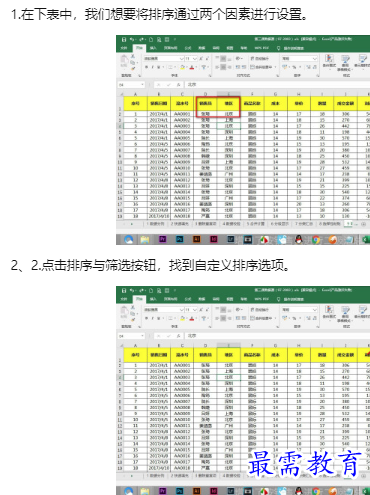
Task: Click Insert Function fx icon in first Excel screenshot
Action: [x=179, y=85]
